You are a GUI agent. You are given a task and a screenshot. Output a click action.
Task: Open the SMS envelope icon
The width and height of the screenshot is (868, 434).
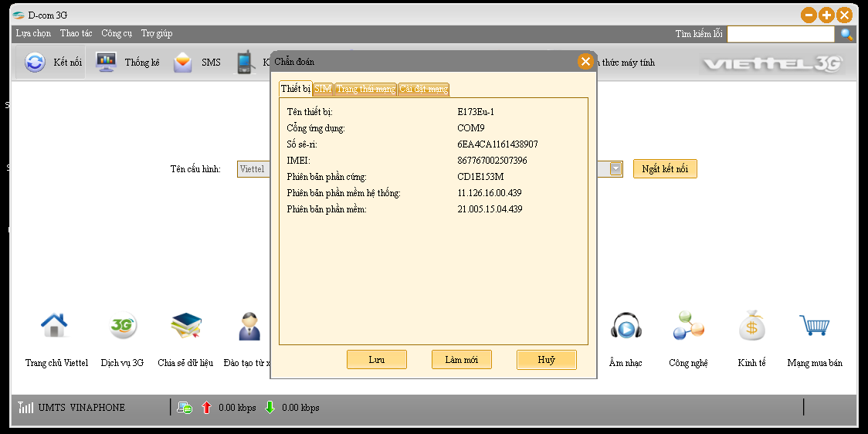183,63
